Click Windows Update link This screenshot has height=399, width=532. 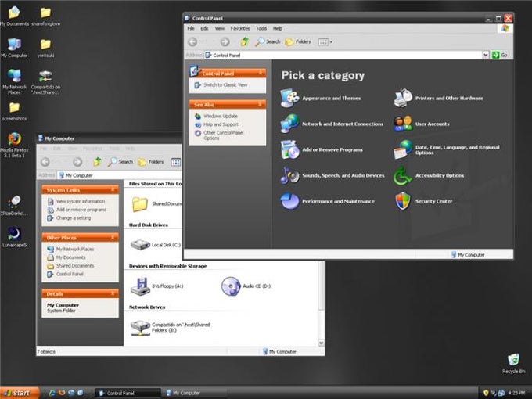coord(221,116)
